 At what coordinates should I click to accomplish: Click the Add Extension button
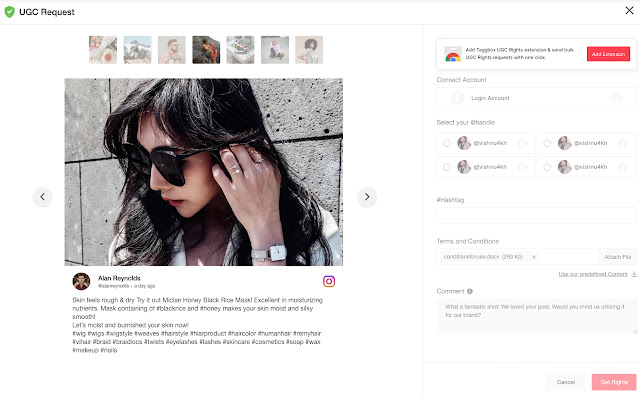608,54
